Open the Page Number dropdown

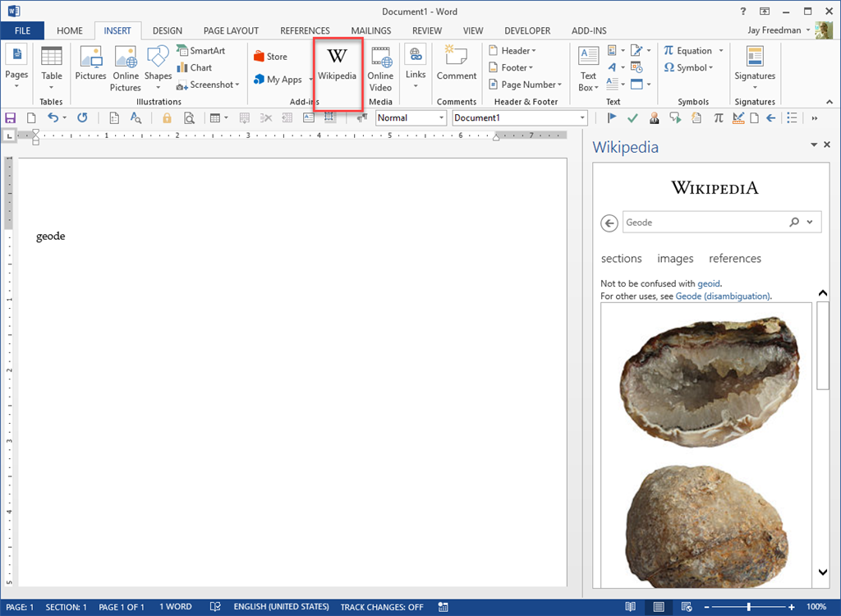pyautogui.click(x=525, y=85)
